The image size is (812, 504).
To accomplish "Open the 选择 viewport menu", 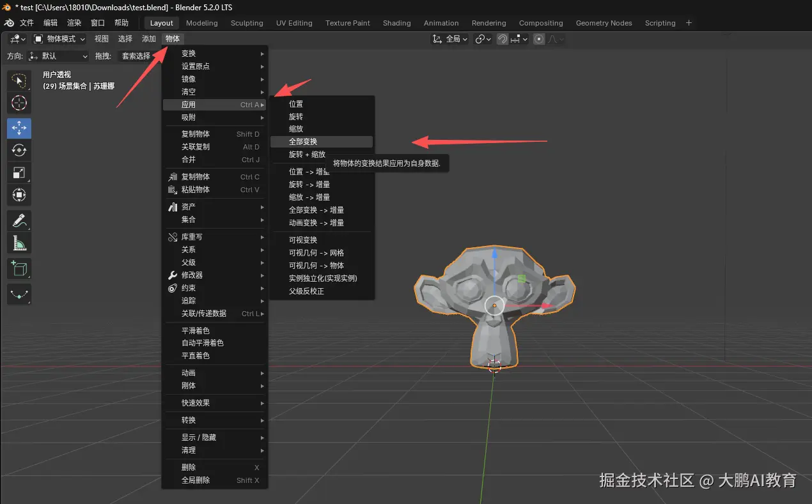I will [125, 39].
